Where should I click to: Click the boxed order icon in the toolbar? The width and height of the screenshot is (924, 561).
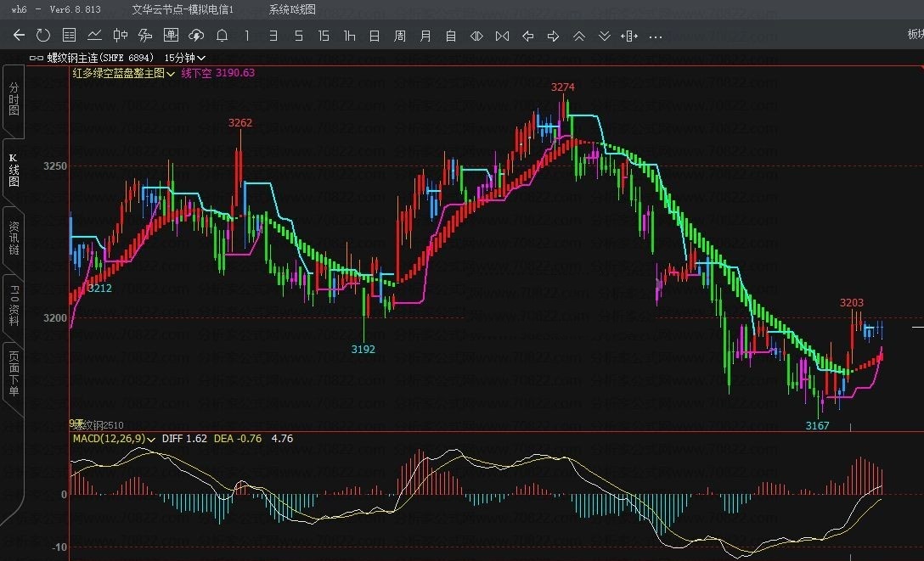click(171, 36)
